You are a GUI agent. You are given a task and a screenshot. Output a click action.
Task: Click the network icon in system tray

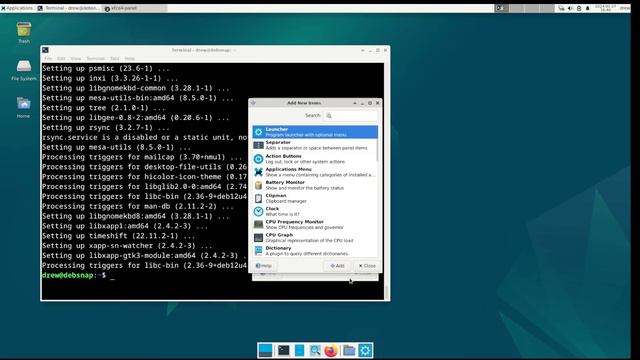561,8
